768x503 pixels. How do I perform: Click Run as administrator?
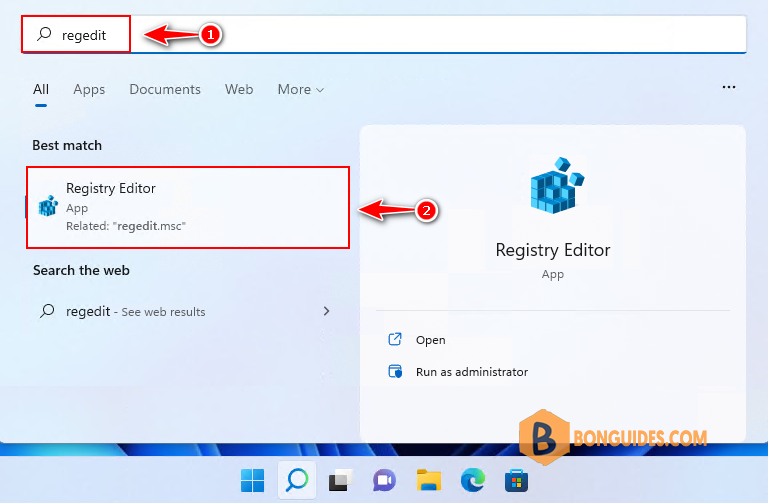click(x=472, y=372)
